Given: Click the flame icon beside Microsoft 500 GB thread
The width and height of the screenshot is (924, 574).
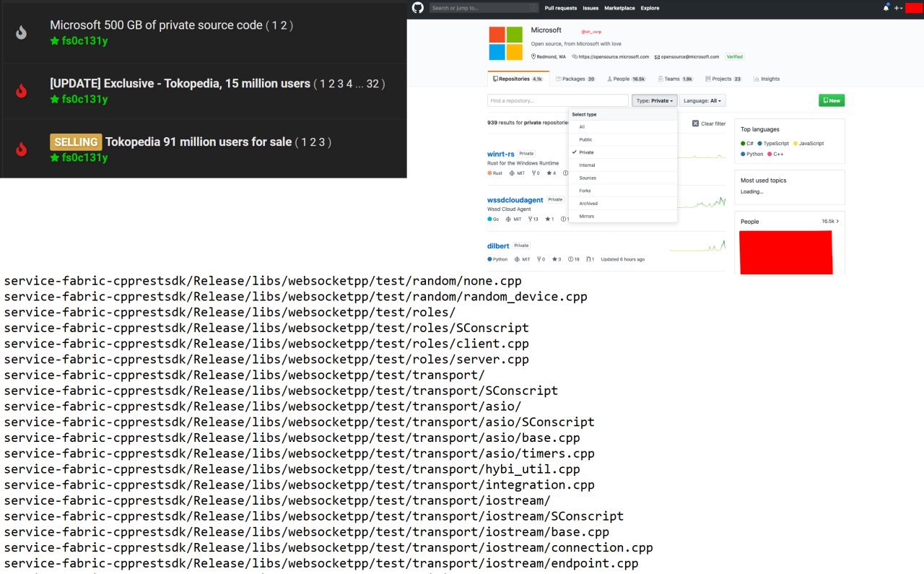Looking at the screenshot, I should coord(22,32).
